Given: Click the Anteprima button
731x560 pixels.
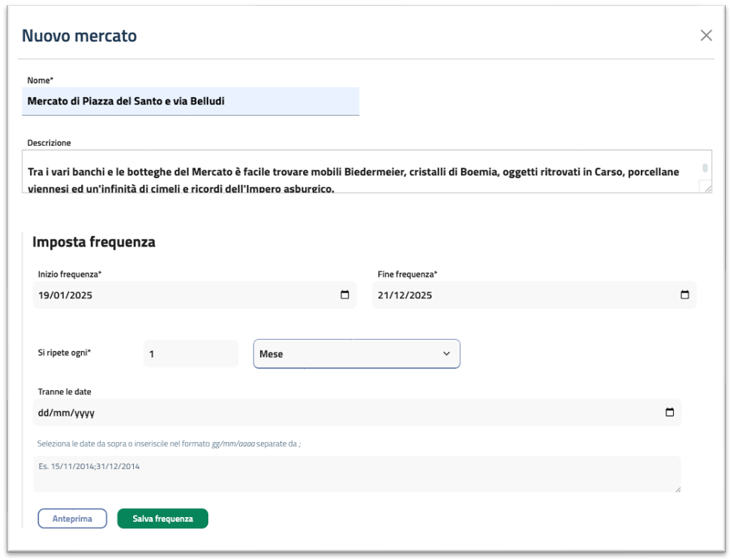Looking at the screenshot, I should click(72, 519).
